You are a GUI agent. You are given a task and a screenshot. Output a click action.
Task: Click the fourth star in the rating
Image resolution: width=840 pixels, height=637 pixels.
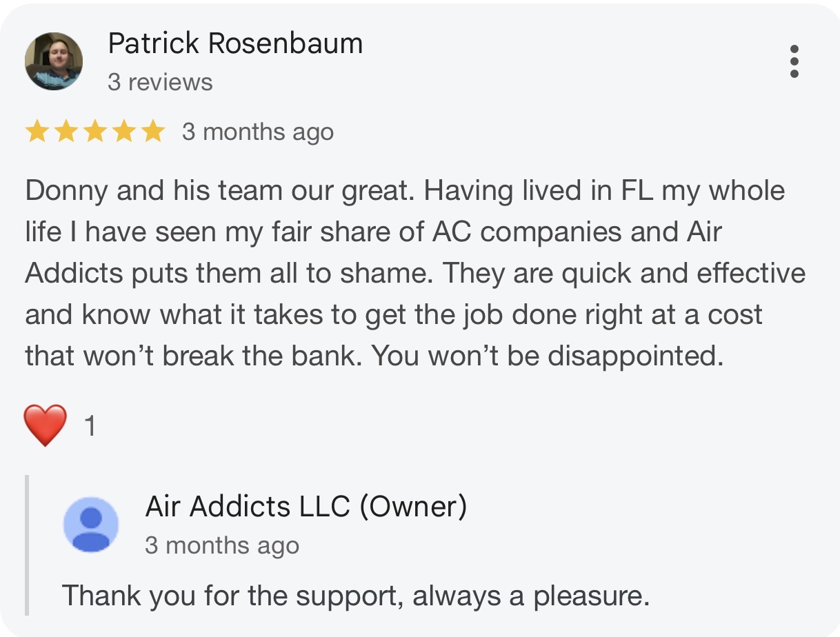(x=124, y=131)
